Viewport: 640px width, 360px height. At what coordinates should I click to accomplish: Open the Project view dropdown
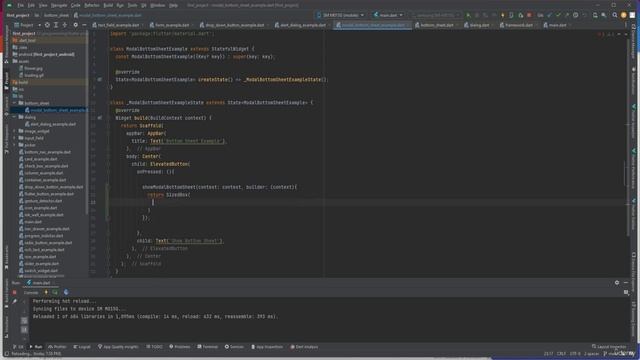tap(27, 25)
